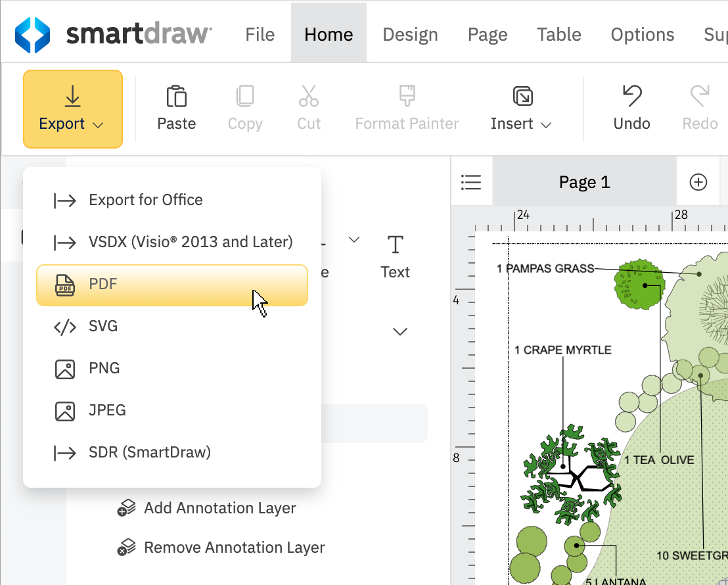Open the page list panel
The height and width of the screenshot is (585, 728).
[x=472, y=181]
